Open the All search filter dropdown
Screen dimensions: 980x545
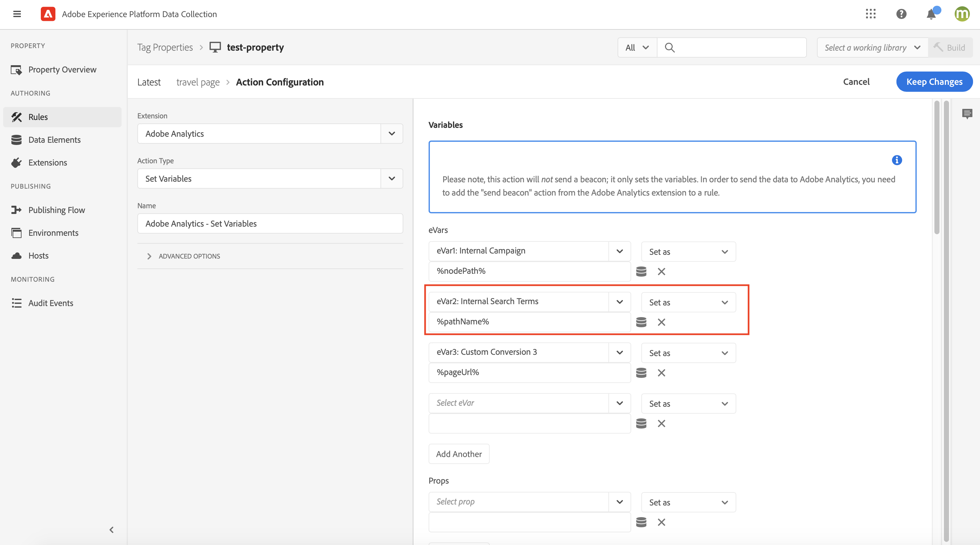[637, 47]
